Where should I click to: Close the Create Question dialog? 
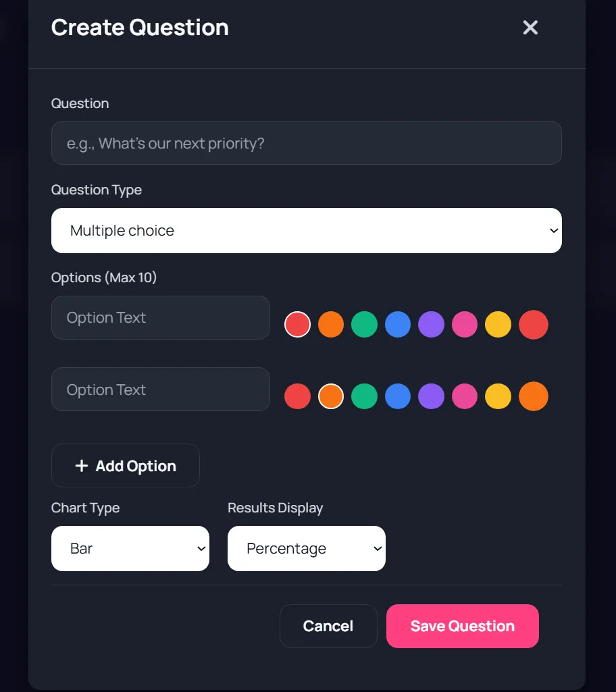tap(530, 28)
